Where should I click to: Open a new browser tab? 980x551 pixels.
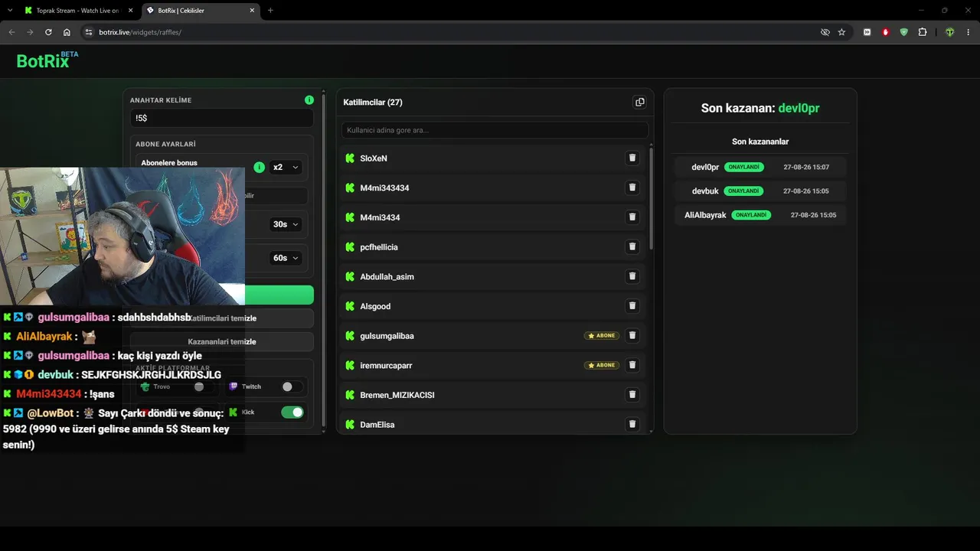(270, 11)
